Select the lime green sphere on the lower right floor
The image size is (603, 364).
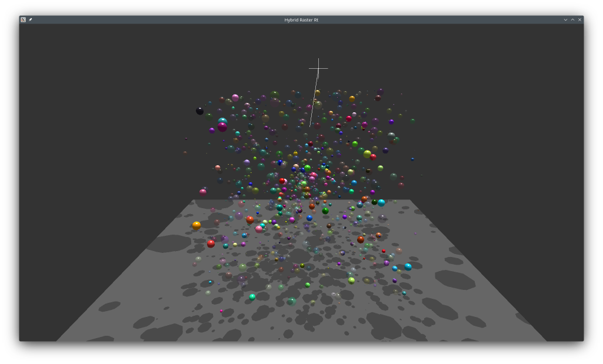pos(351,280)
